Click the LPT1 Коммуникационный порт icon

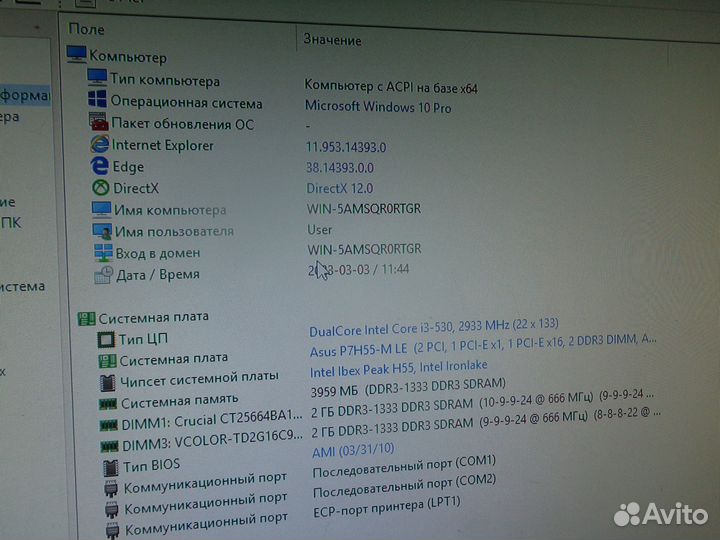pos(112,530)
